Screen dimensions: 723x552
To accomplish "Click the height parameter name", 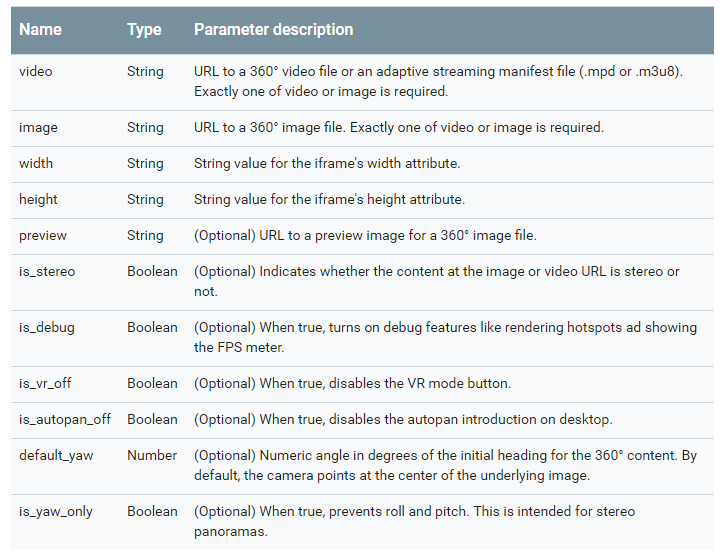I will 38,200.
